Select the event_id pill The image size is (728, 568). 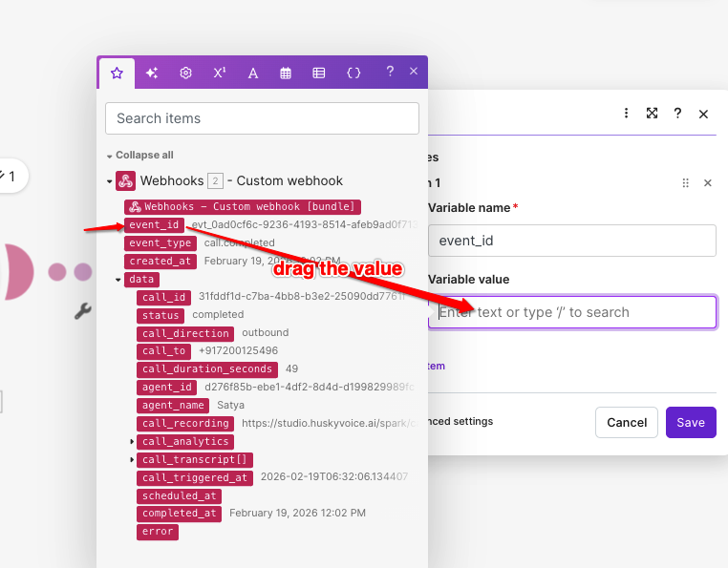(x=154, y=225)
